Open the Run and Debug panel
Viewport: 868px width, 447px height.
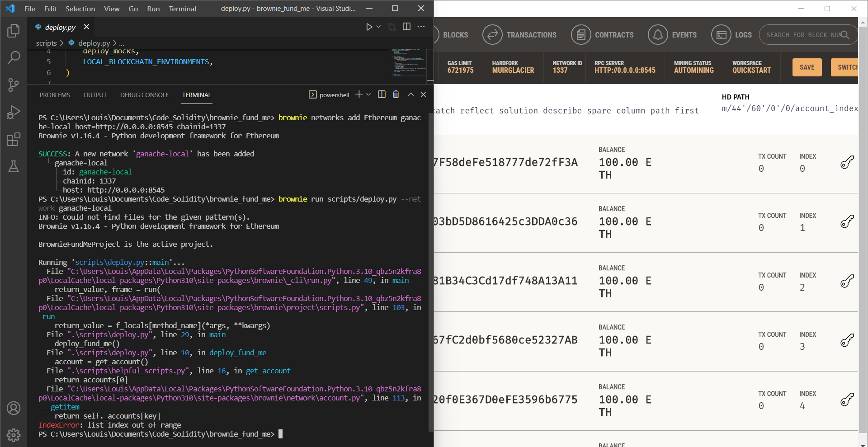14,112
